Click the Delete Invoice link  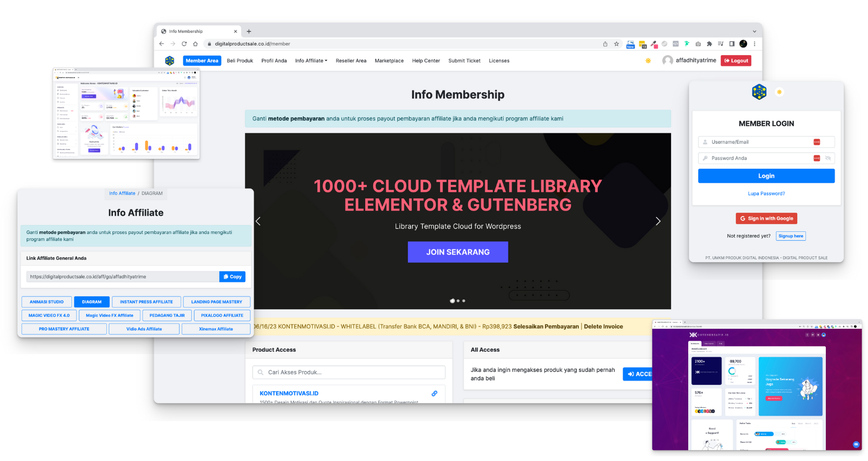click(x=603, y=327)
